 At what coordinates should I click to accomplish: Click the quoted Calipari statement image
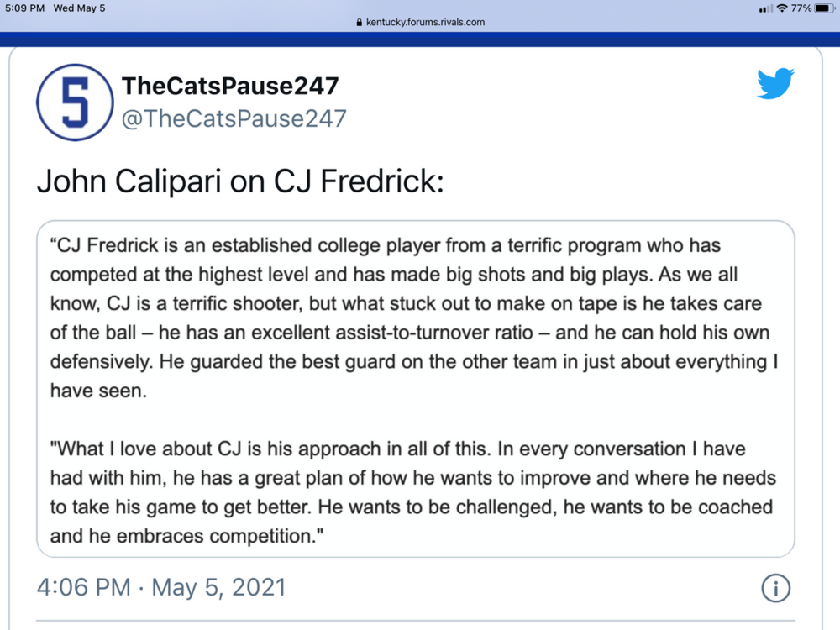click(416, 389)
